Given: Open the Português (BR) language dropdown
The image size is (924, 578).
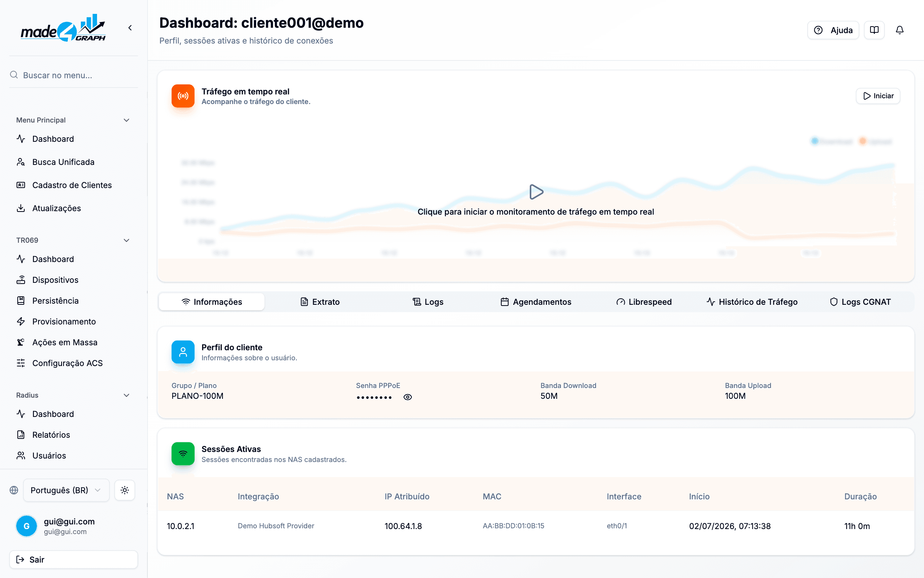Looking at the screenshot, I should [66, 490].
